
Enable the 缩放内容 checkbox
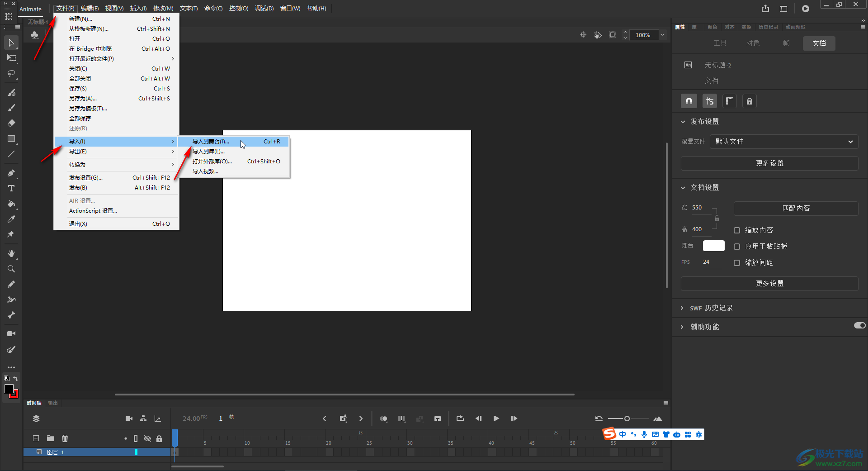tap(737, 230)
